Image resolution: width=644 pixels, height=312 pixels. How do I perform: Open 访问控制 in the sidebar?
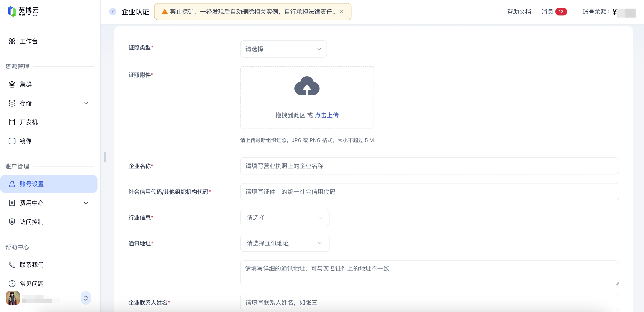[x=32, y=222]
